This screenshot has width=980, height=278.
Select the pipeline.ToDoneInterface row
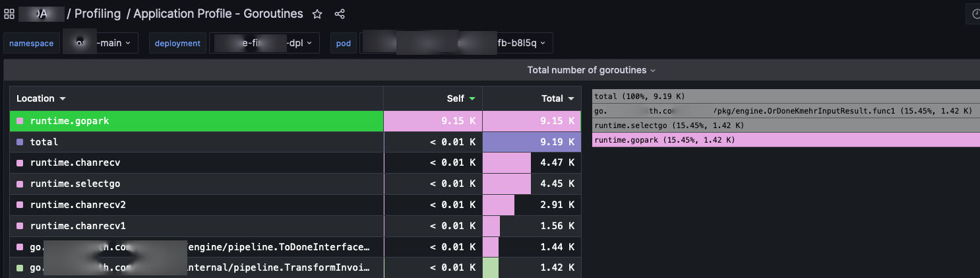point(295,248)
